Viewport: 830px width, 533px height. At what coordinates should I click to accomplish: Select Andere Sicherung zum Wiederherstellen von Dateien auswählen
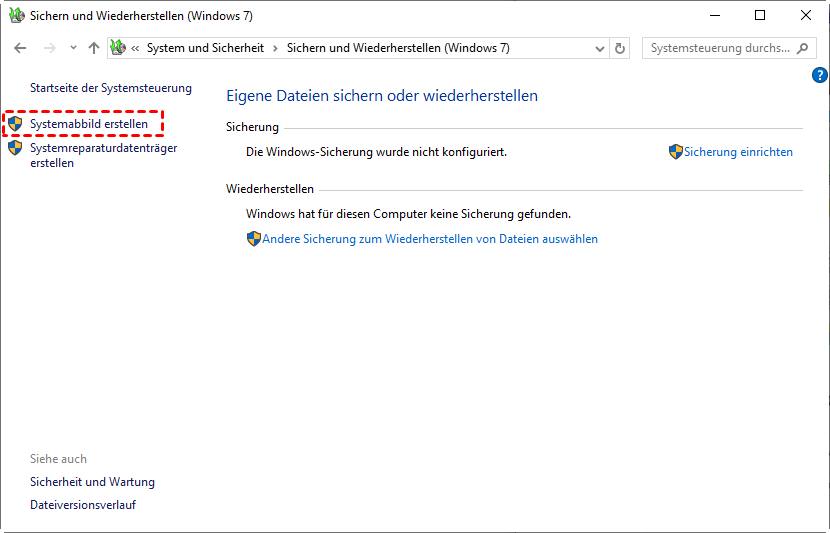(430, 239)
